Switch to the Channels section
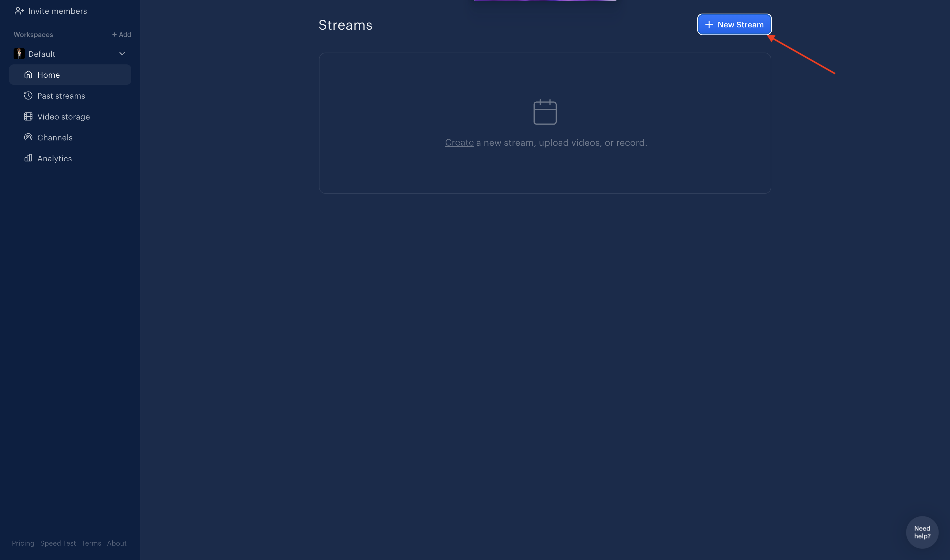Screen dimensions: 950x560 coord(55,137)
